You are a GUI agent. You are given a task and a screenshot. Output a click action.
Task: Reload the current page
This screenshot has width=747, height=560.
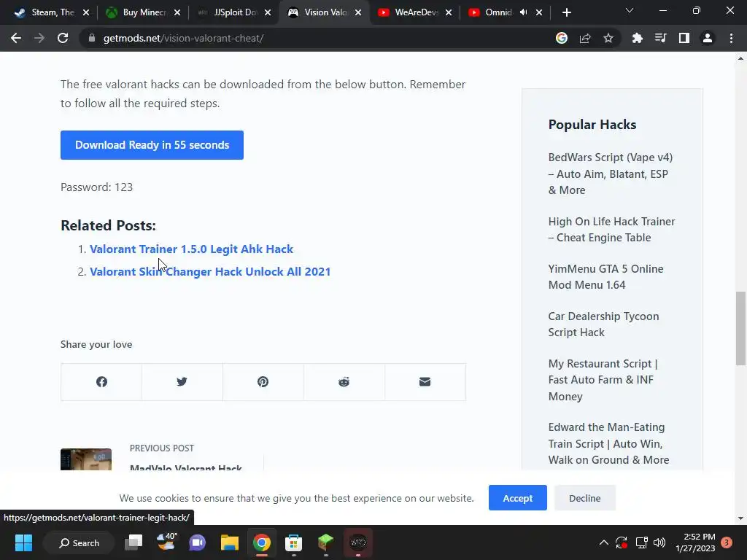[63, 38]
